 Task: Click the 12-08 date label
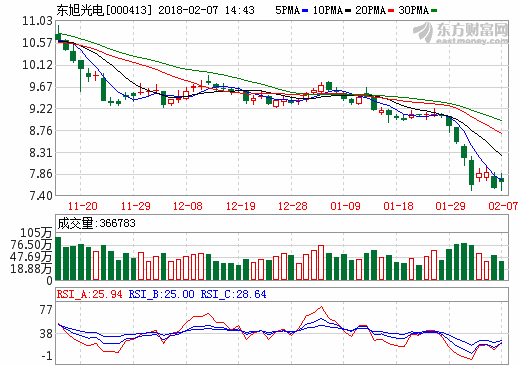(188, 206)
